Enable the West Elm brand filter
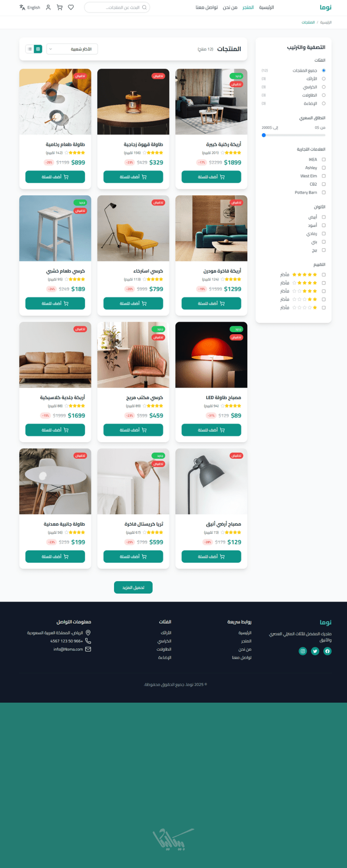This screenshot has width=347, height=868. click(324, 176)
